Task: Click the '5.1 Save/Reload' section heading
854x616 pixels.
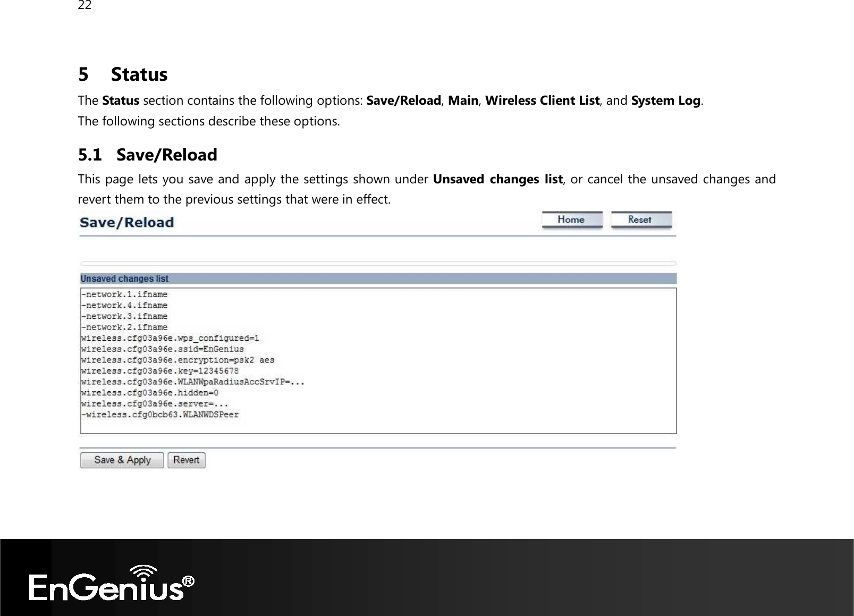Action: [x=148, y=155]
